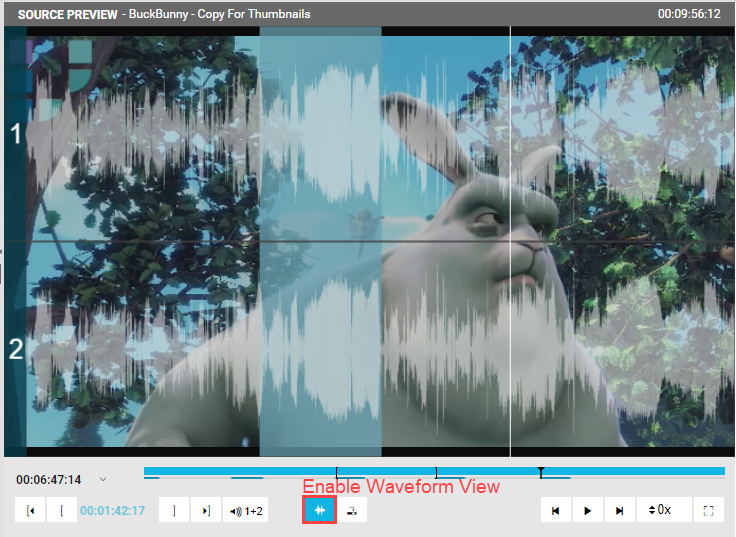
Task: Play the source preview
Action: [588, 510]
